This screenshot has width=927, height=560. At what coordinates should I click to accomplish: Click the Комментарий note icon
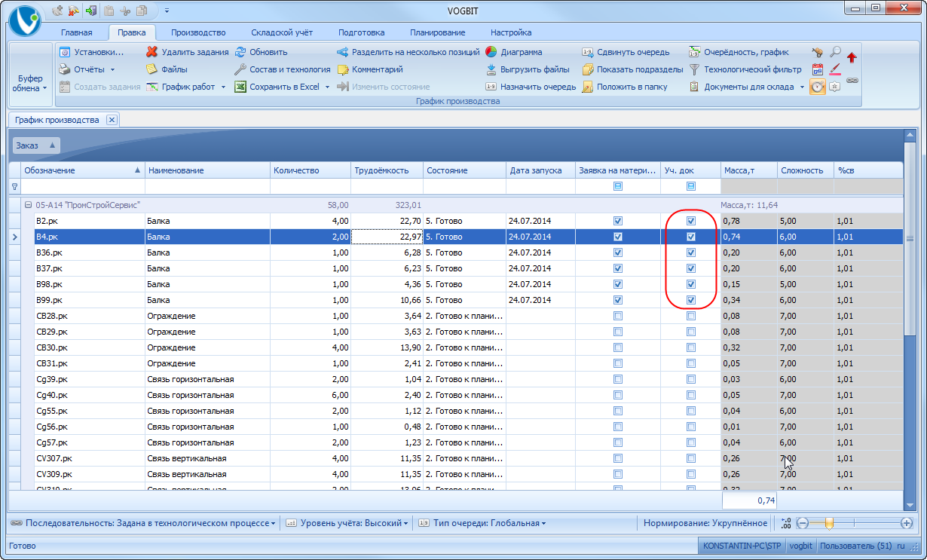click(x=342, y=69)
